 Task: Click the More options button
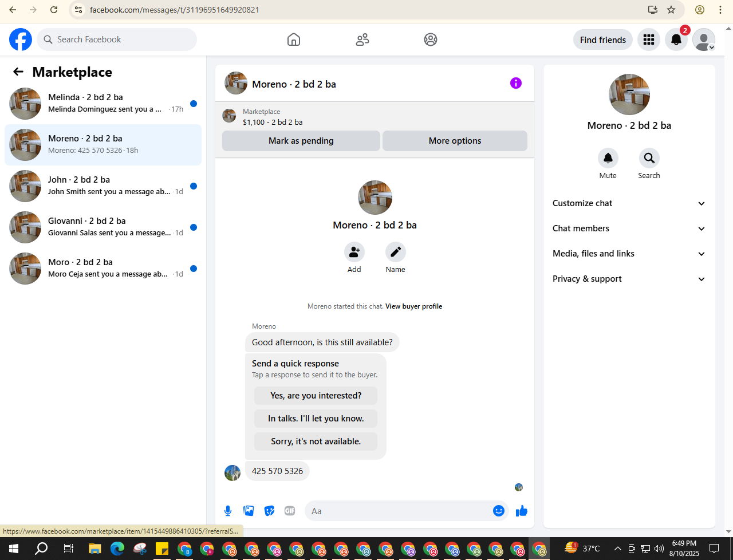455,141
